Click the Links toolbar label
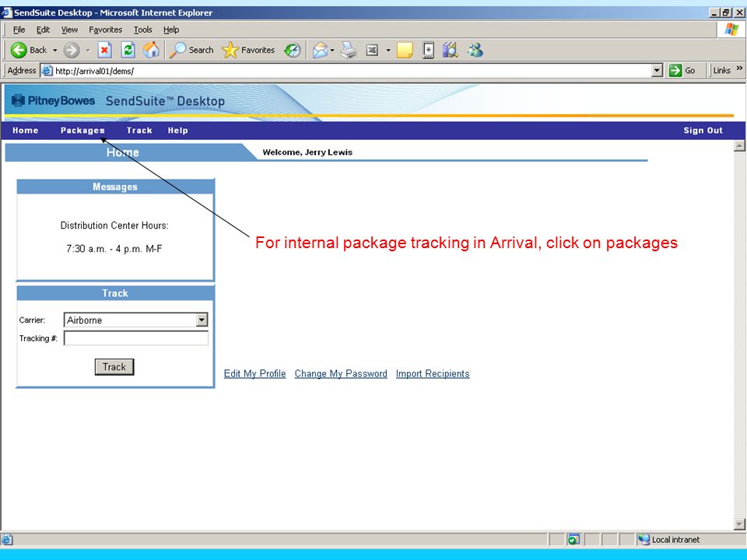This screenshot has height=560, width=747. coord(721,71)
